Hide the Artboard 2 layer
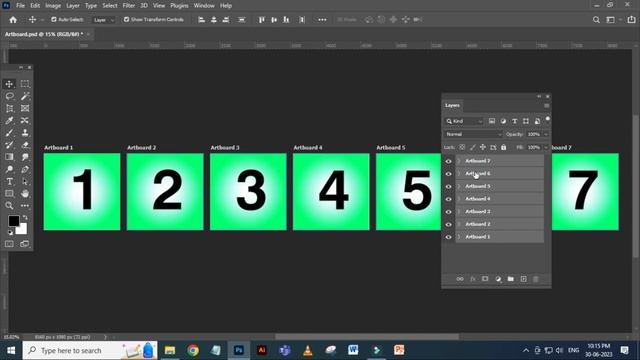 [449, 224]
